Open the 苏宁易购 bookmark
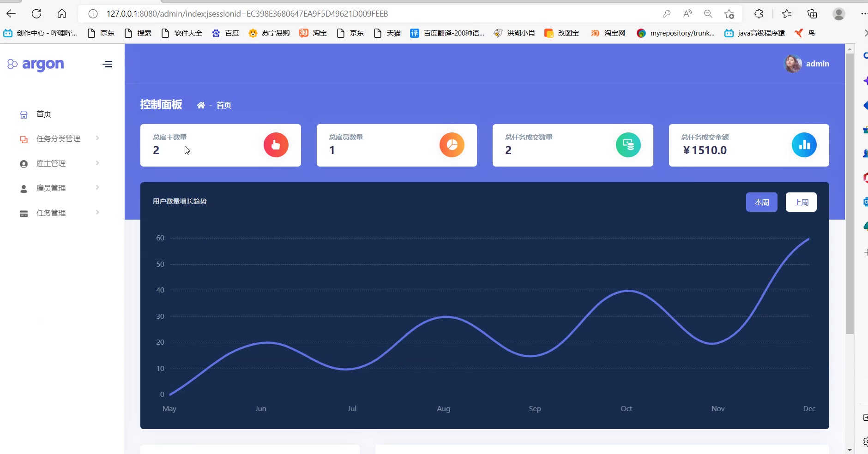This screenshot has height=454, width=868. coord(269,33)
